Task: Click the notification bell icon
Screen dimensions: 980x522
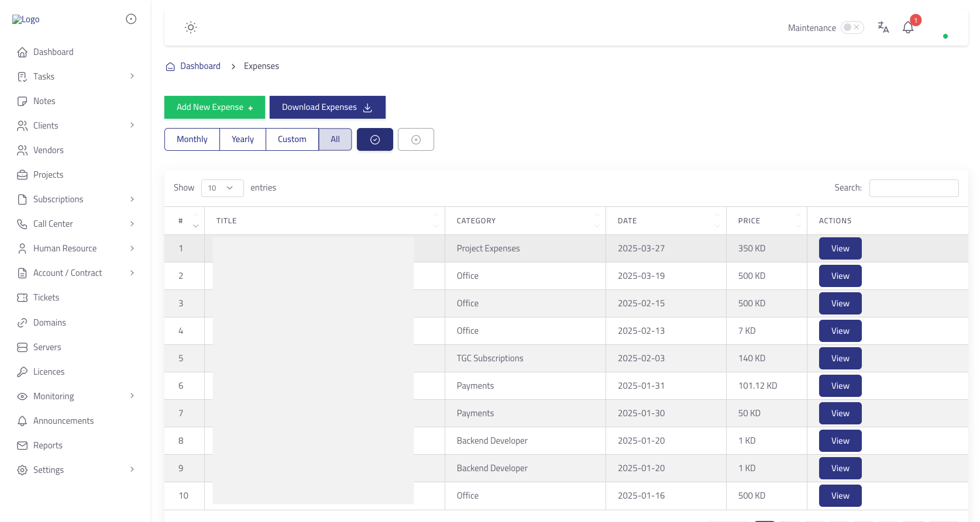Action: click(908, 27)
